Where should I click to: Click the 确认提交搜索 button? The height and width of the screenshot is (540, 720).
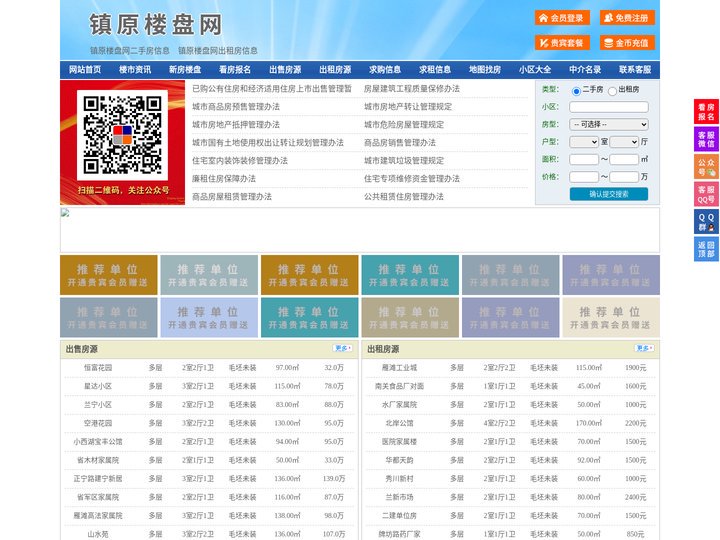point(609,194)
